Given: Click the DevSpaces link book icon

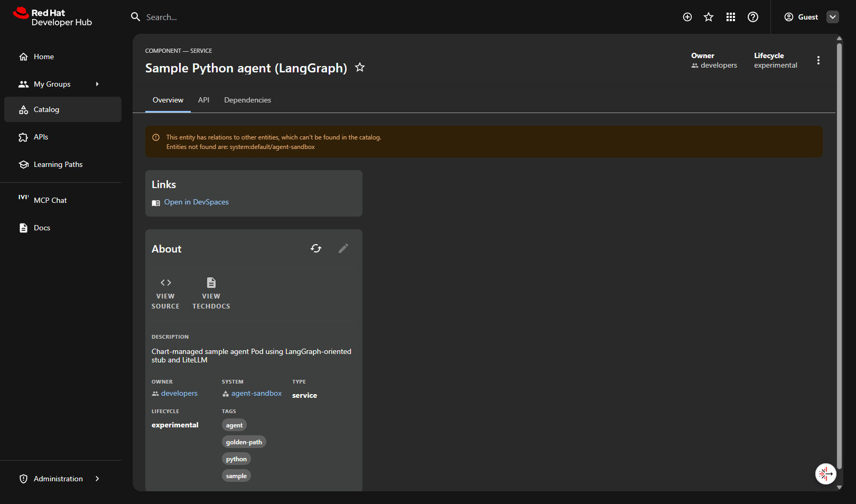Looking at the screenshot, I should (x=156, y=203).
